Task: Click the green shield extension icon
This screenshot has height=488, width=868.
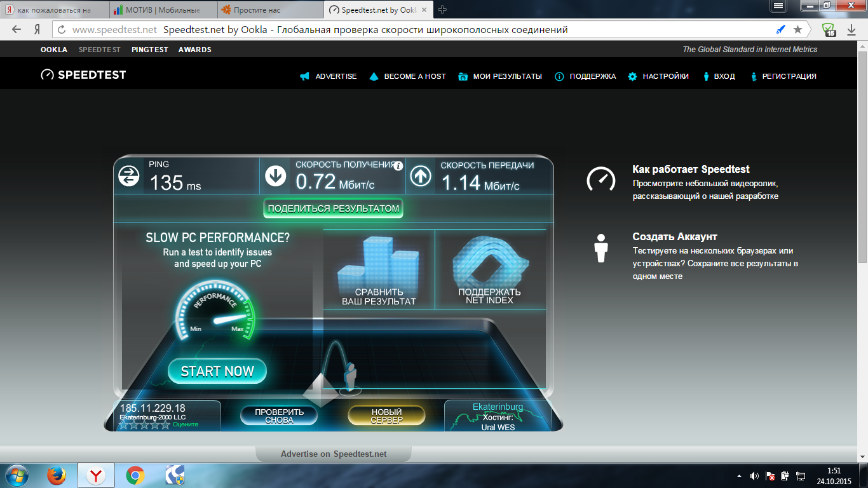Action: pyautogui.click(x=828, y=30)
